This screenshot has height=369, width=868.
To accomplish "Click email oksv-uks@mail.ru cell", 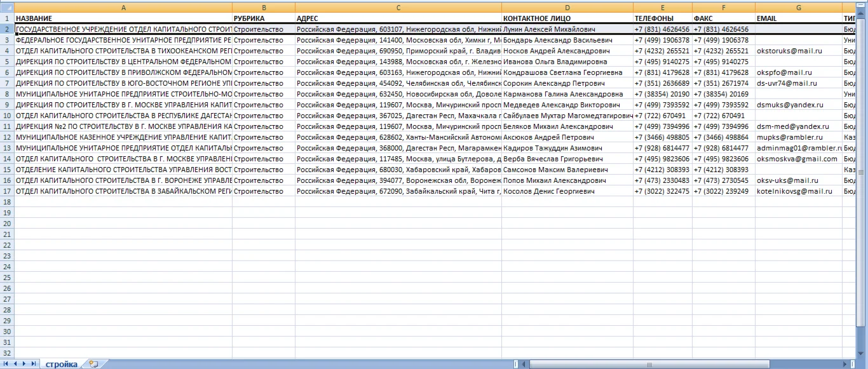I will click(799, 180).
